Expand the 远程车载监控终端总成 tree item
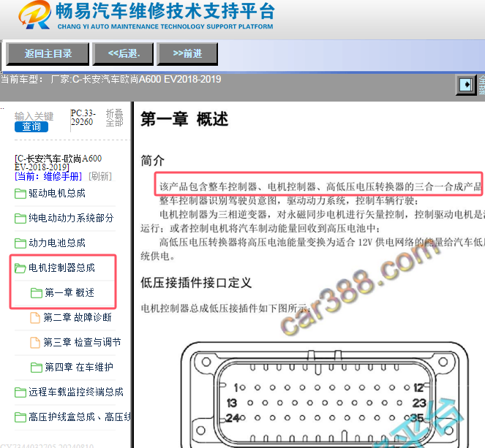The image size is (485, 448). click(76, 392)
